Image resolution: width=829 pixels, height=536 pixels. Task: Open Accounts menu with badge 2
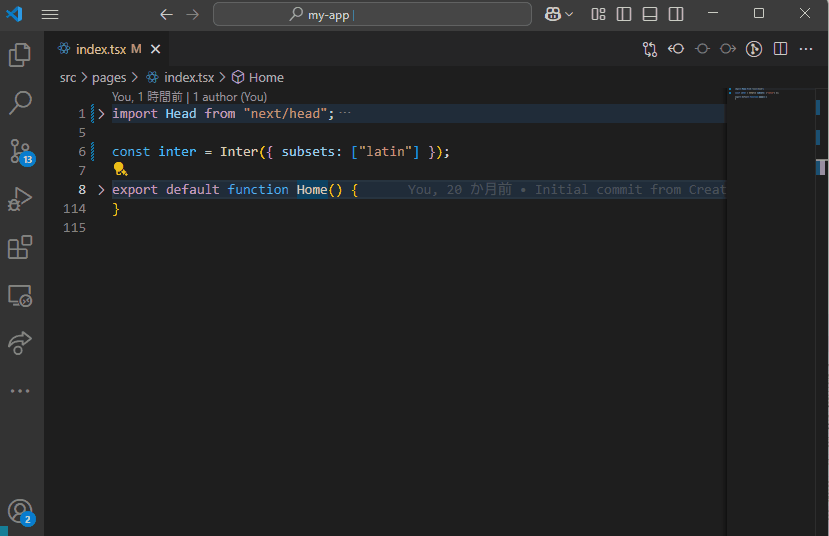[x=21, y=513]
